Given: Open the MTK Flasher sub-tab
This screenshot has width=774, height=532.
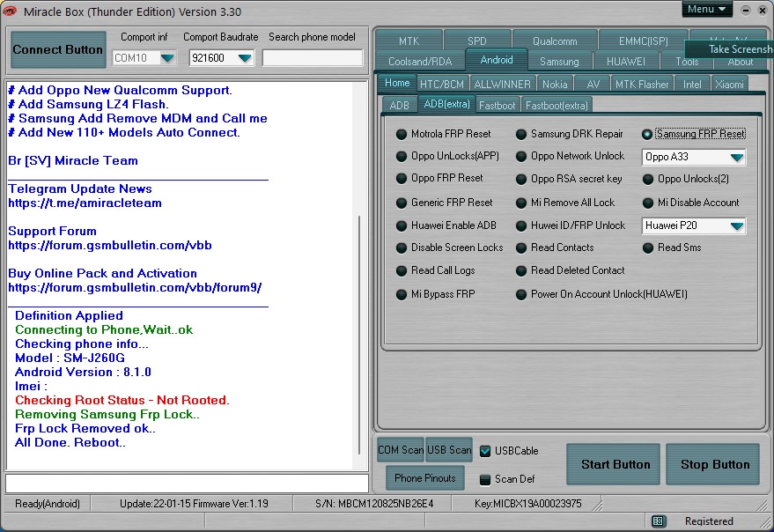Looking at the screenshot, I should coord(642,85).
